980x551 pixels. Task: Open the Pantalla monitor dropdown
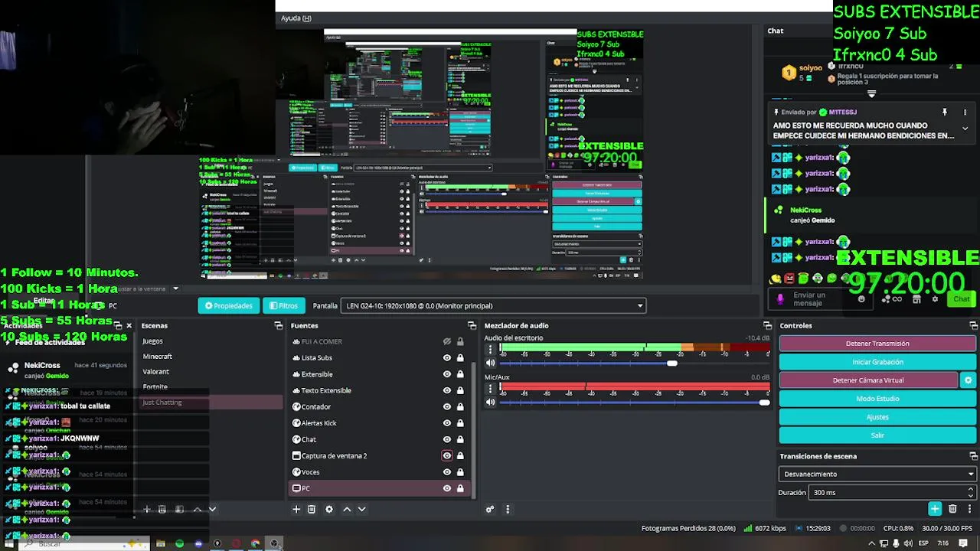click(493, 305)
